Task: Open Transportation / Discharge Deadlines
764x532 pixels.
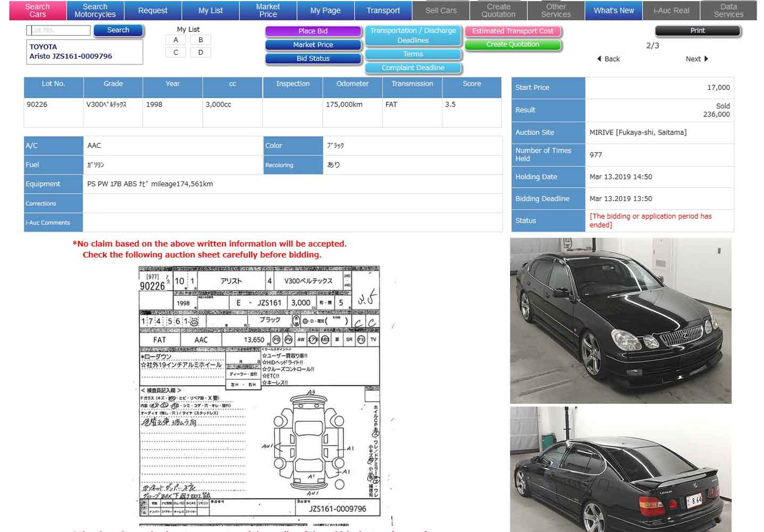Action: 413,36
